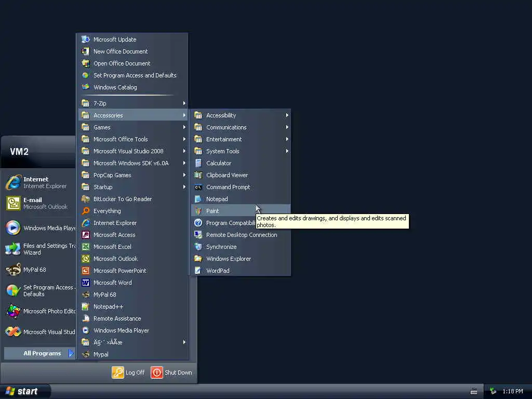
Task: Click the Synchronize icon
Action: click(198, 247)
